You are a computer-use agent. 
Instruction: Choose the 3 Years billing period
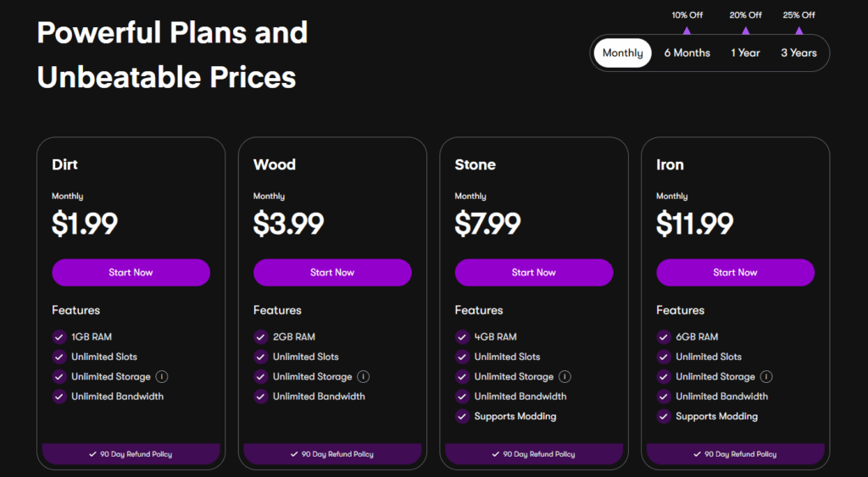(x=798, y=53)
